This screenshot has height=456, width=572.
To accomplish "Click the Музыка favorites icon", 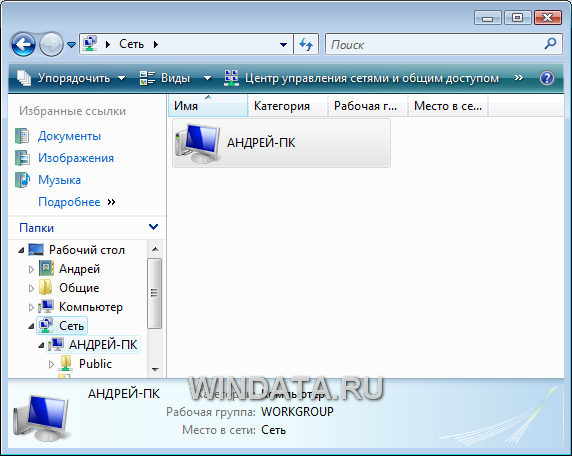I will pos(22,180).
